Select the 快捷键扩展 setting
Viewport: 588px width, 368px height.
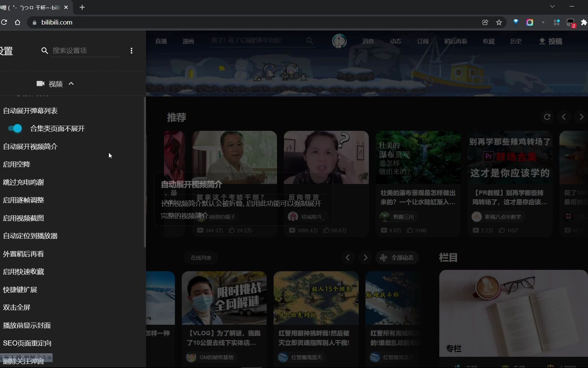coord(20,290)
